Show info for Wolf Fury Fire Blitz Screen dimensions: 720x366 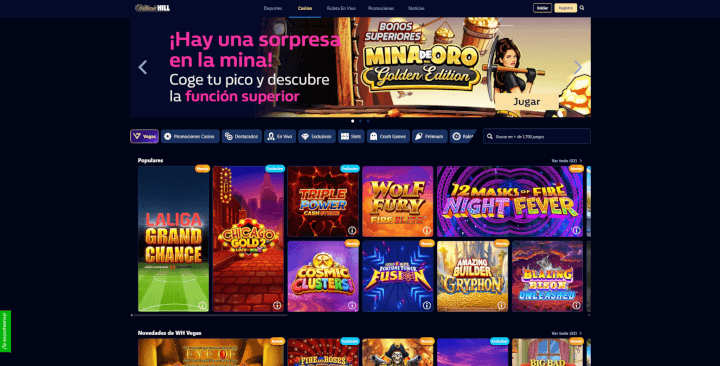[427, 230]
